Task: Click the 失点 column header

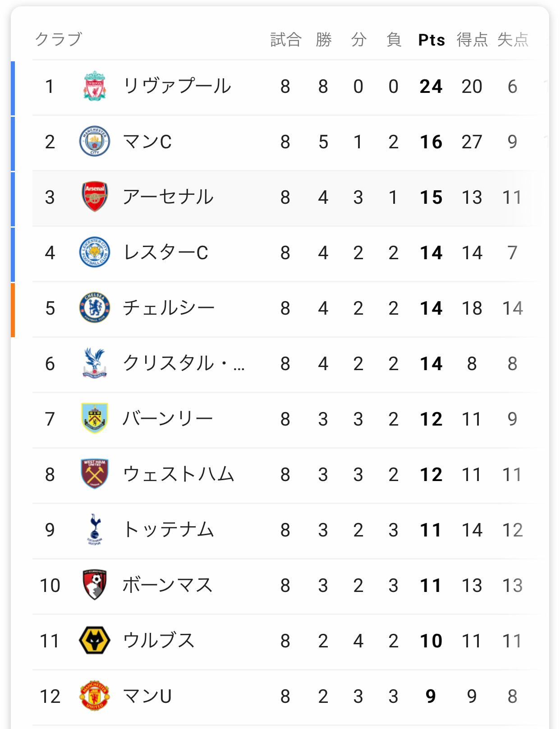Action: [513, 40]
